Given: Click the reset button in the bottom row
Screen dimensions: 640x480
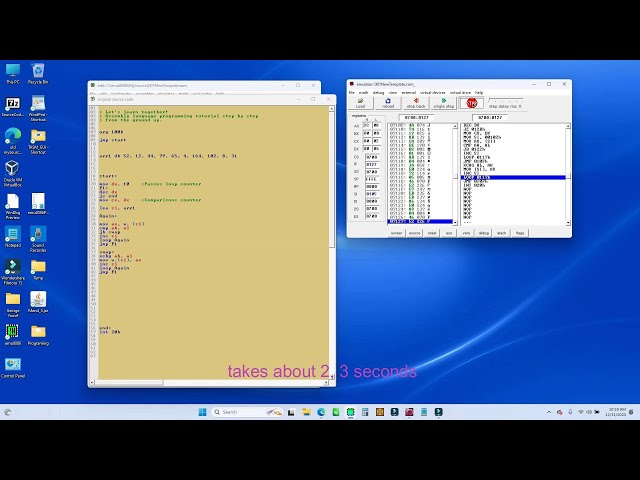Looking at the screenshot, I should pos(432,233).
